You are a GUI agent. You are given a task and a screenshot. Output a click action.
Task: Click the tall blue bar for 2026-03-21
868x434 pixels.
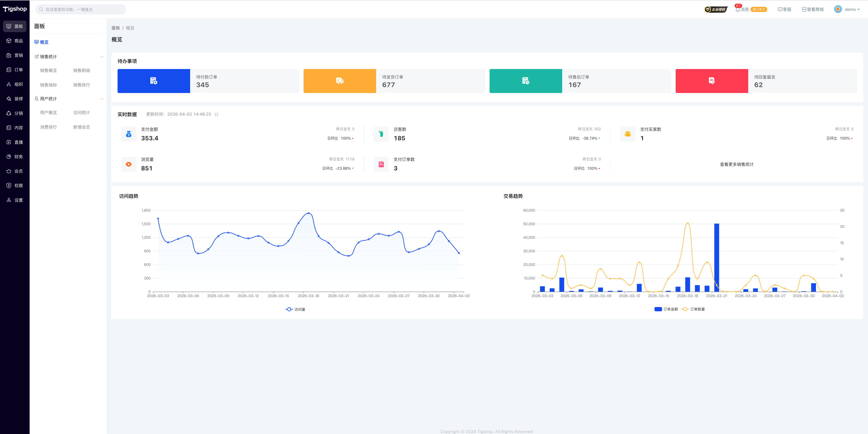point(716,258)
